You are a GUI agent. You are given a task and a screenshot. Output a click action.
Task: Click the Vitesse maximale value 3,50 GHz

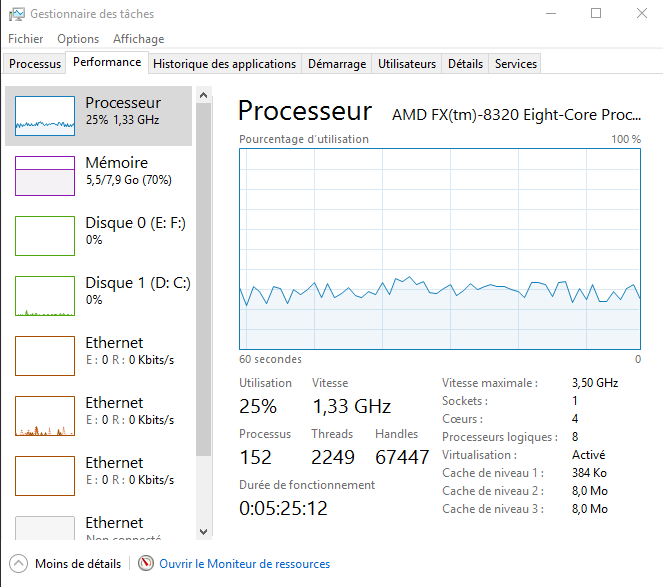[x=595, y=383]
